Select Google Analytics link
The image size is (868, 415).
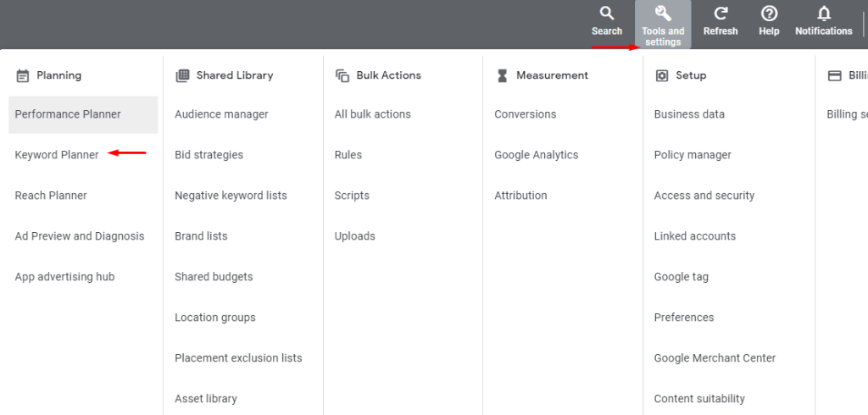[x=537, y=155]
